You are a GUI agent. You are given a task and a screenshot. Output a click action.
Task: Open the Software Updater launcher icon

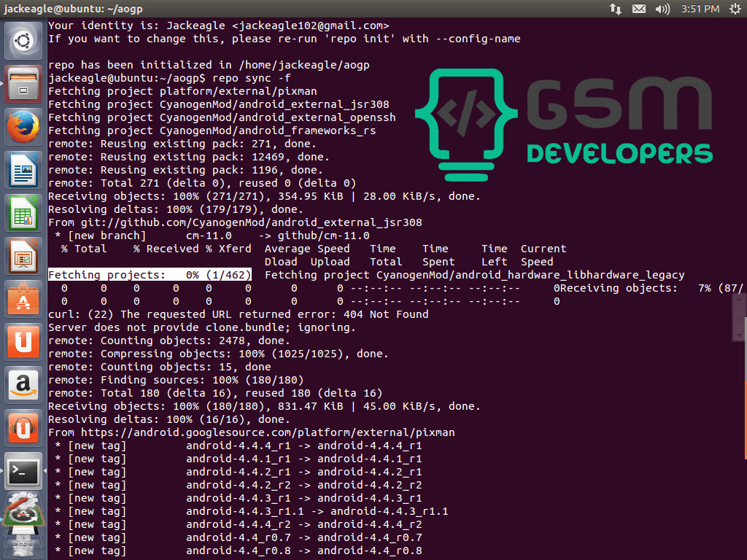click(22, 510)
